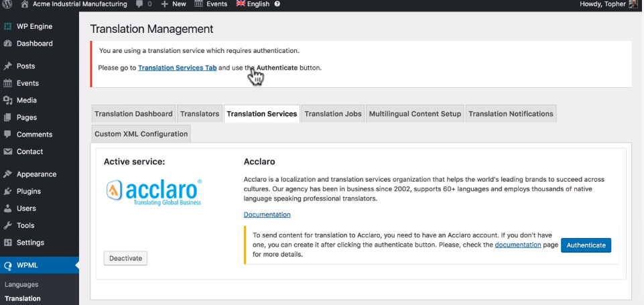Open Translation Notifications tab
The width and height of the screenshot is (644, 305).
[511, 114]
